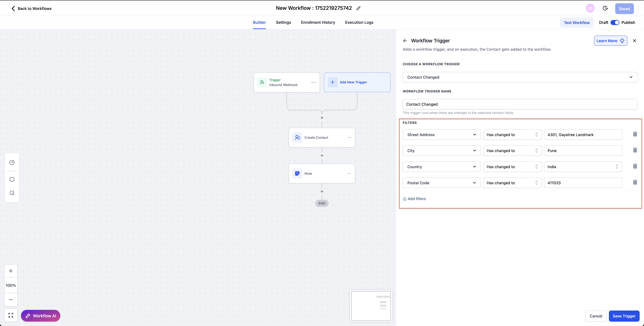The image size is (644, 326).
Task: Click the canvas minimap thumbnail
Action: tap(371, 306)
